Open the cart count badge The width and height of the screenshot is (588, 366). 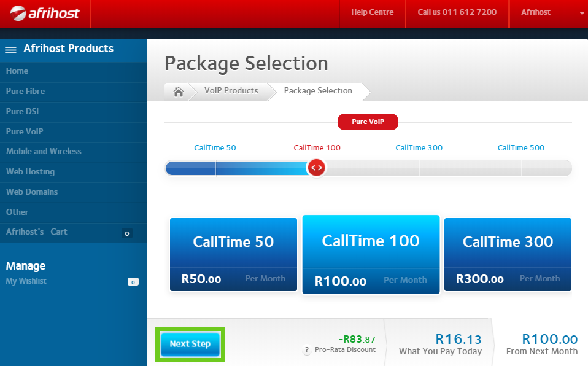(127, 233)
